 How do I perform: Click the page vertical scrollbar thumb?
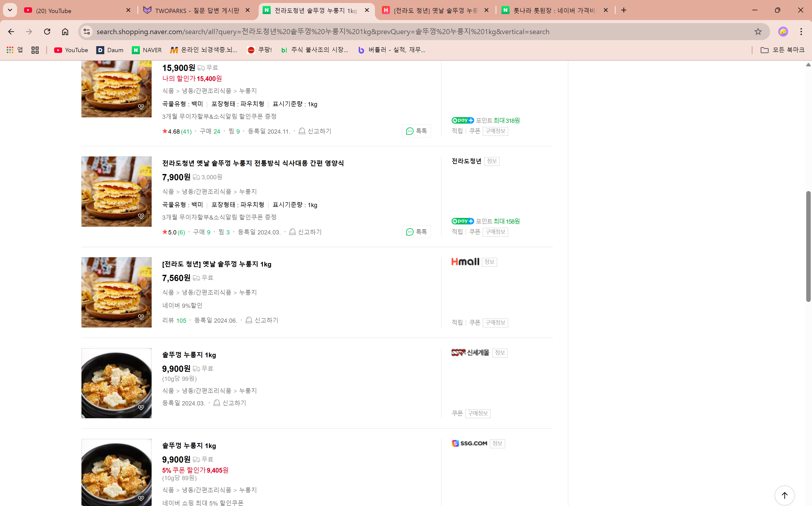[x=808, y=246]
